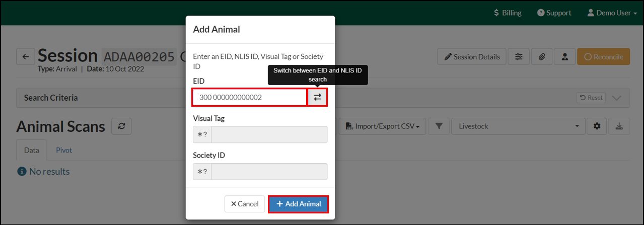Click the filter funnel icon
The image size is (644, 225).
pos(439,126)
